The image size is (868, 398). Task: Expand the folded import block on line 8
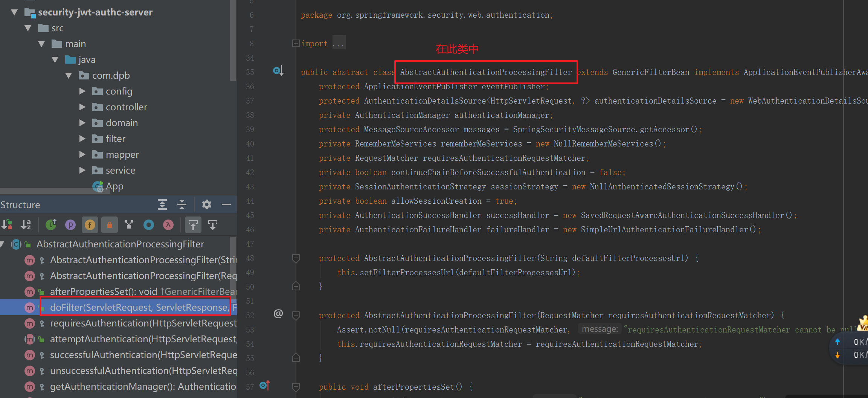click(x=296, y=43)
